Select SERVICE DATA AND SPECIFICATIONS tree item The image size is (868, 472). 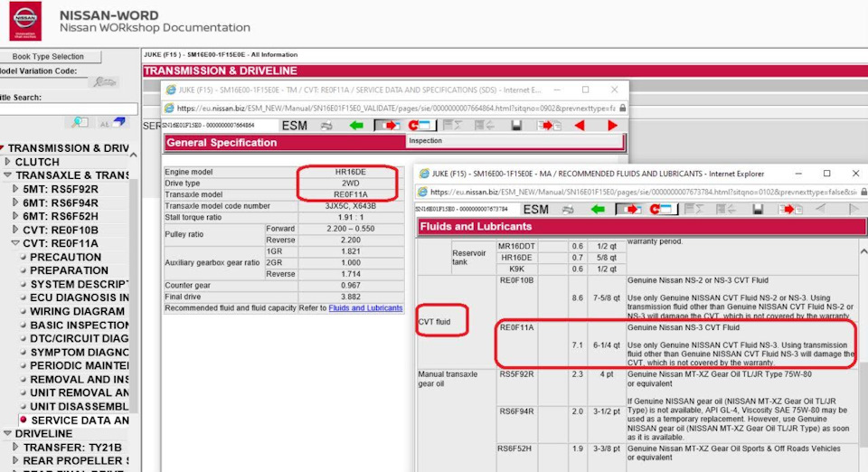click(x=80, y=420)
